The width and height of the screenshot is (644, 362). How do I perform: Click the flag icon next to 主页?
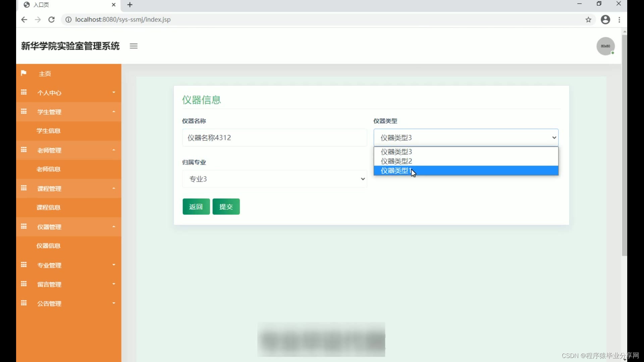(23, 73)
